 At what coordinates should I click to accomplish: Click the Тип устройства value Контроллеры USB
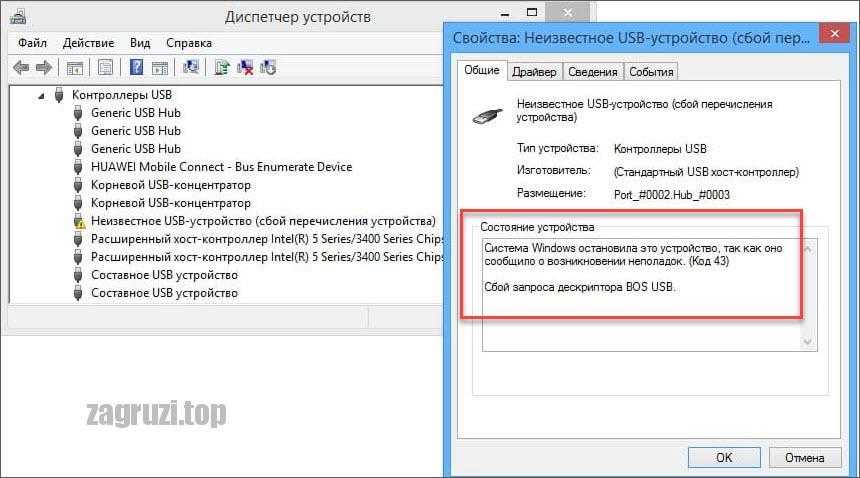coord(660,149)
